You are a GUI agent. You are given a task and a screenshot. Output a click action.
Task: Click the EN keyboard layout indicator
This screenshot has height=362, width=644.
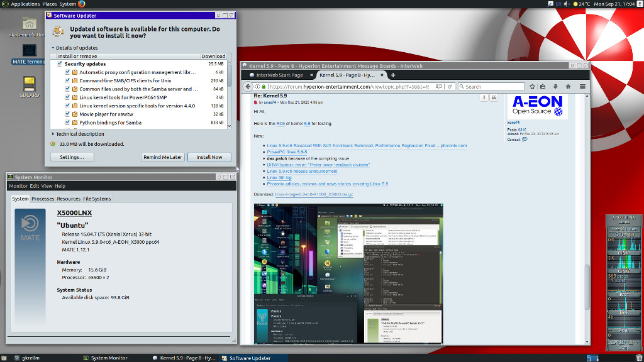click(x=558, y=4)
